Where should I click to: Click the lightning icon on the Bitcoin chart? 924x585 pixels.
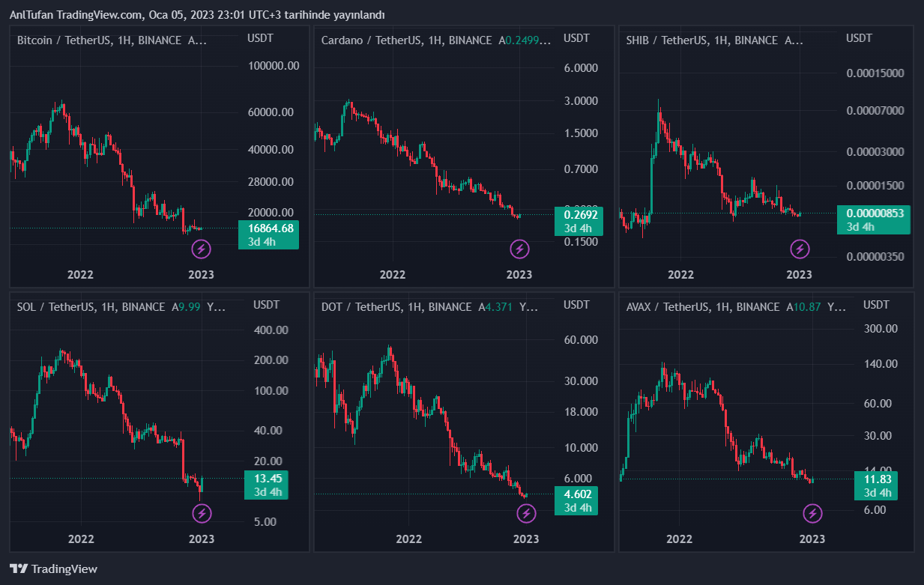coord(201,249)
